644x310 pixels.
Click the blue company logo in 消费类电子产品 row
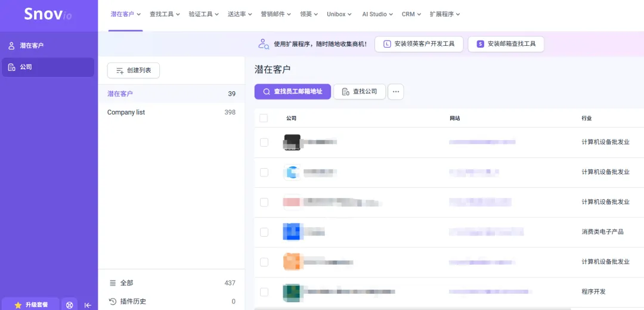(292, 231)
